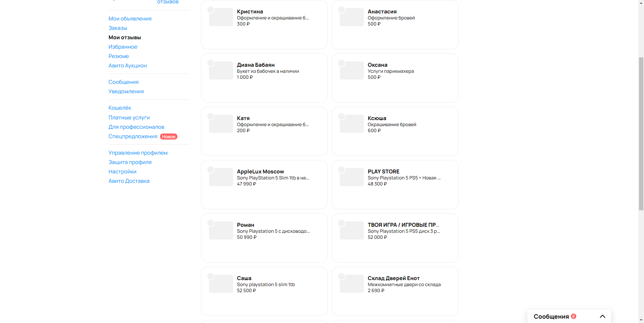The width and height of the screenshot is (644, 323).
Task: Click the vertical page scrollbar thumb
Action: [x=641, y=133]
